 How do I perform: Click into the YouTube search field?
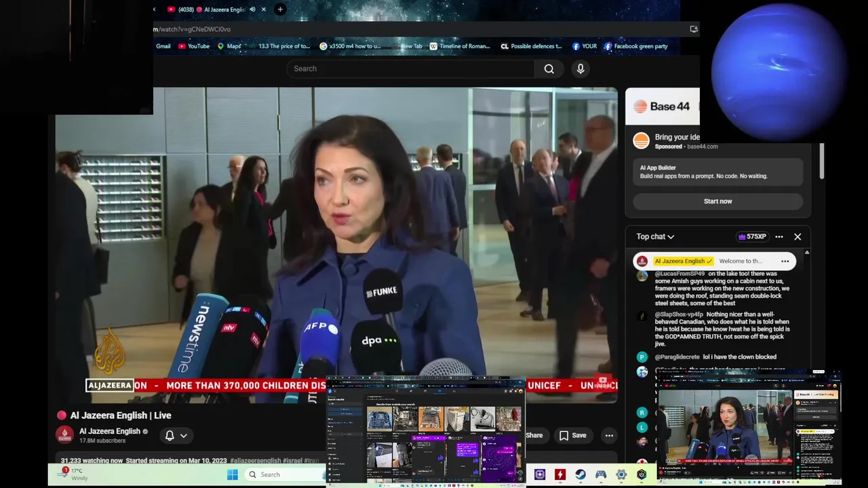(410, 68)
